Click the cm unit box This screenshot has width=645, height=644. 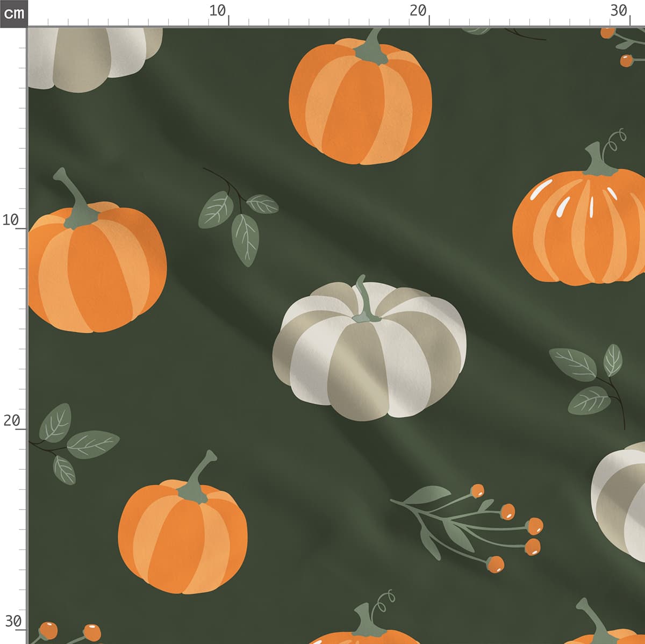pyautogui.click(x=13, y=13)
